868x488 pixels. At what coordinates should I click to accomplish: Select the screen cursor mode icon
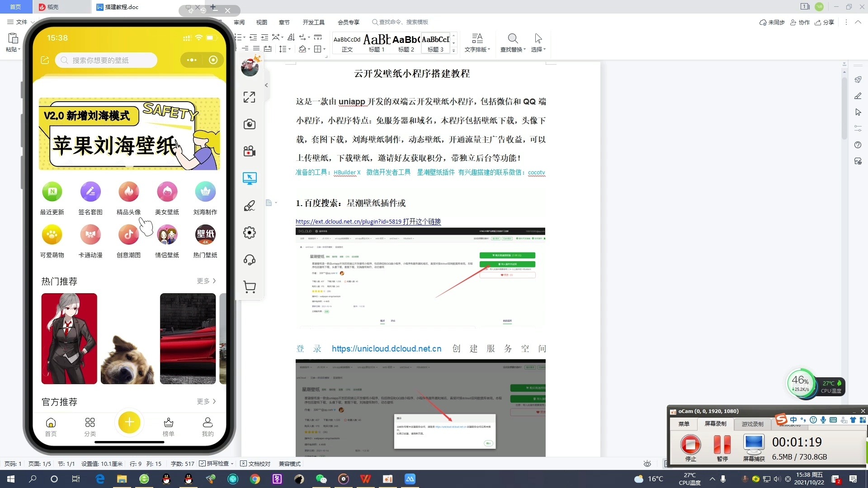(x=249, y=178)
